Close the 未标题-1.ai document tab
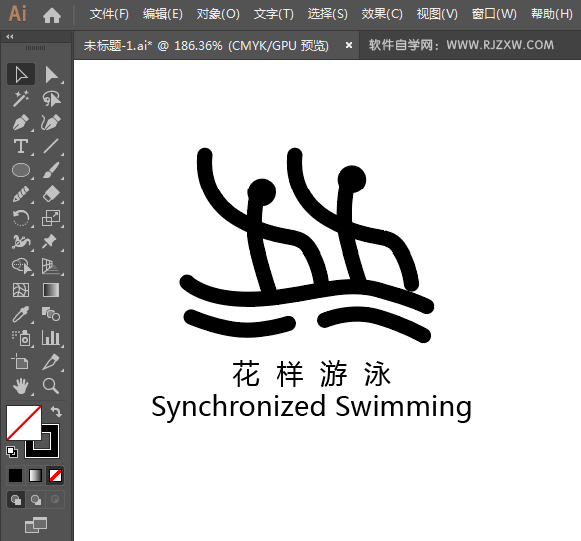 click(x=349, y=45)
